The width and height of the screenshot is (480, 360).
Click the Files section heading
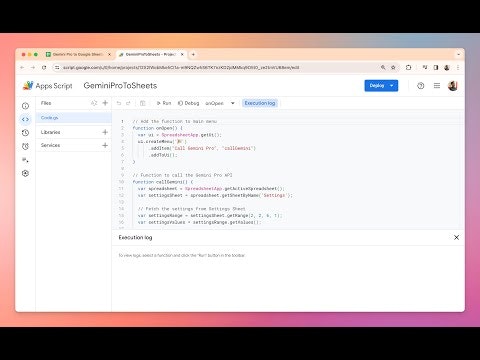pos(46,103)
